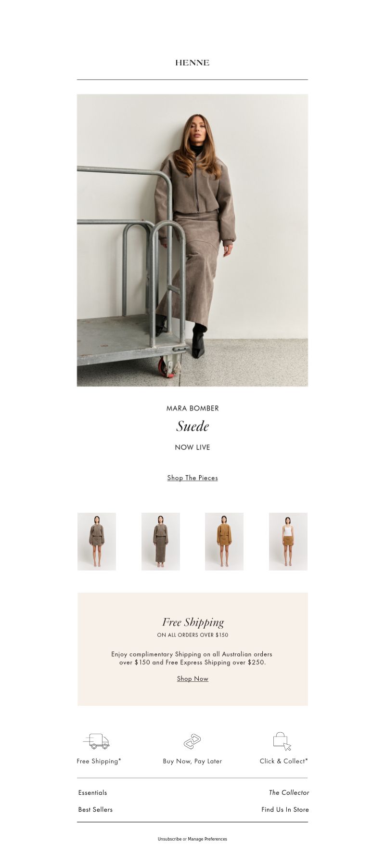
Task: Select the taupe bomber with mini skirt thumbnail
Action: (97, 542)
